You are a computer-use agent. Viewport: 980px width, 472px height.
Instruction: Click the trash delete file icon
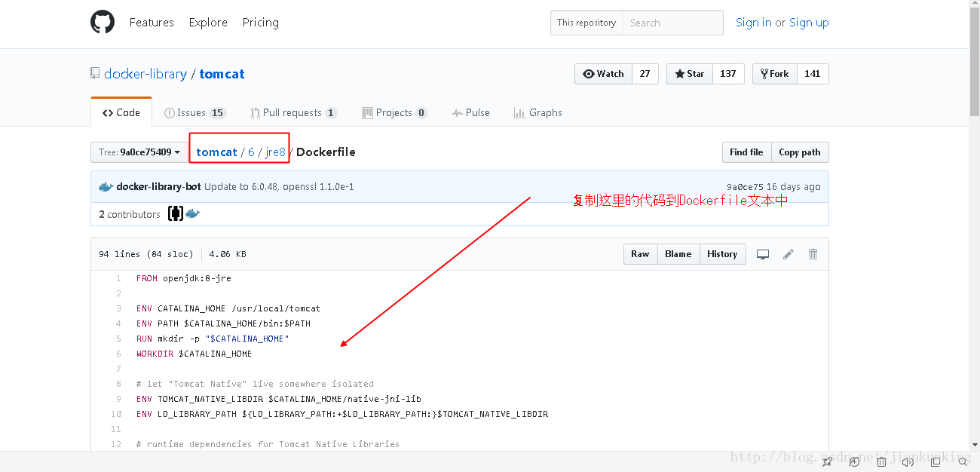coord(813,254)
